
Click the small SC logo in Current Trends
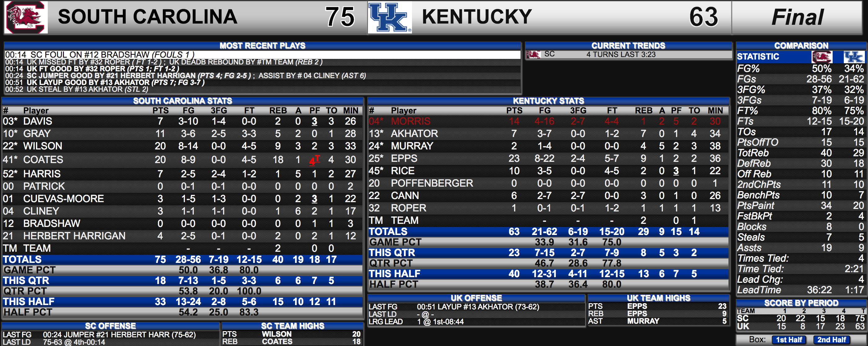click(x=533, y=54)
